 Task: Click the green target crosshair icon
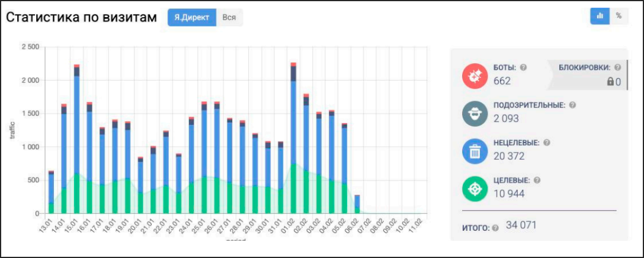point(475,188)
